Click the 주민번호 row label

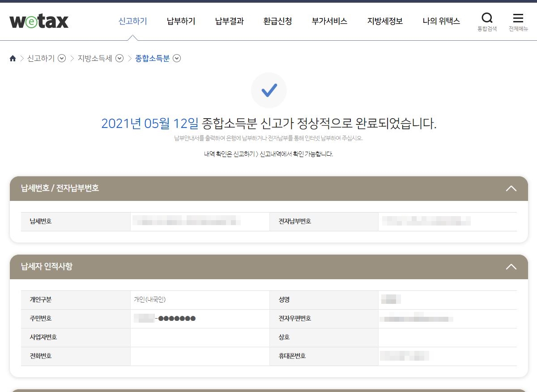41,319
